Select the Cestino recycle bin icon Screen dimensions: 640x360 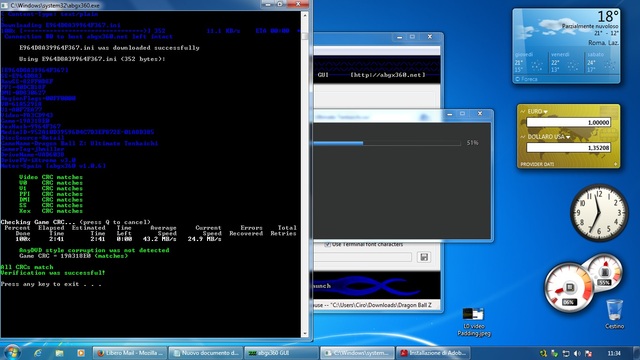(x=614, y=314)
